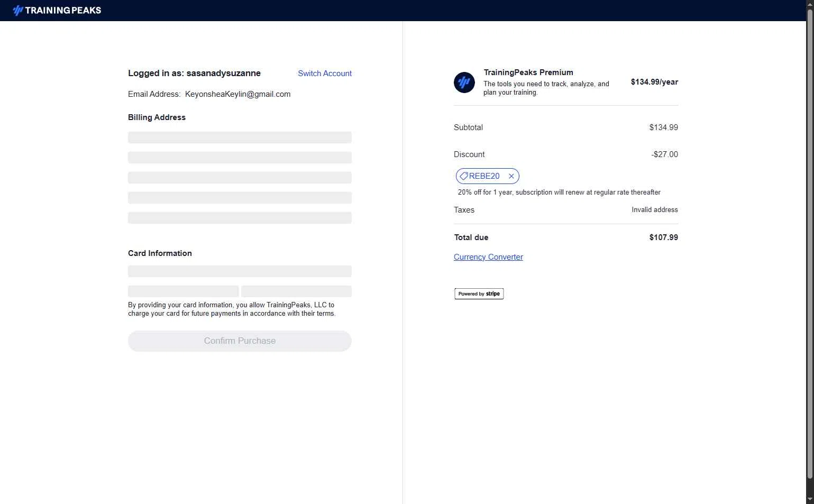This screenshot has width=814, height=504.
Task: Switch Account link
Action: 325,74
